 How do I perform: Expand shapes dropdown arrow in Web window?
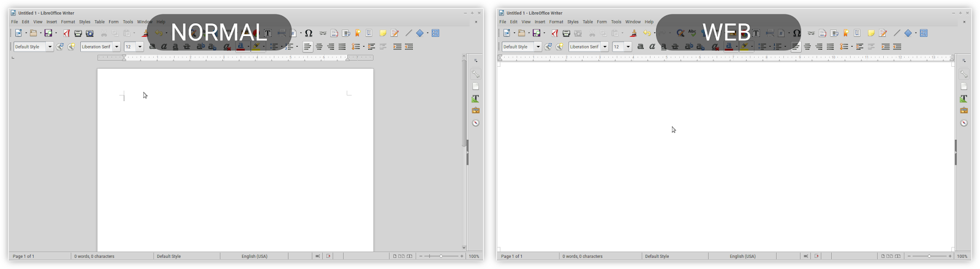point(916,33)
